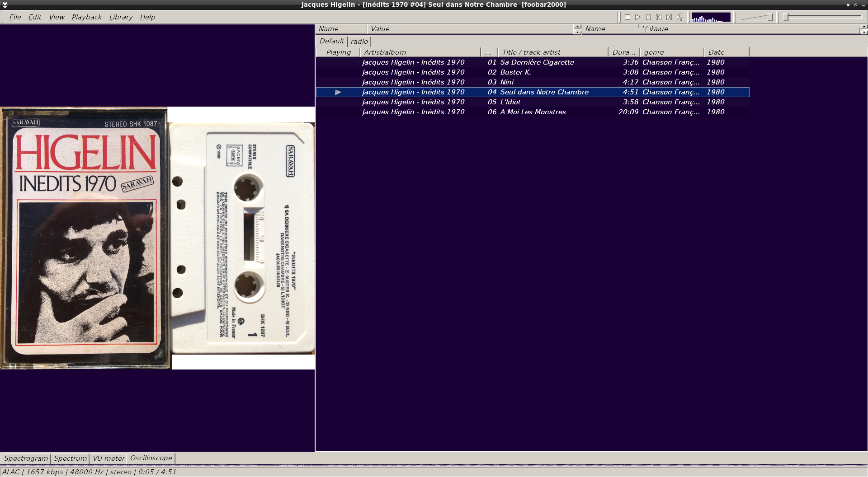Click Name header in left properties panel

pyautogui.click(x=341, y=29)
